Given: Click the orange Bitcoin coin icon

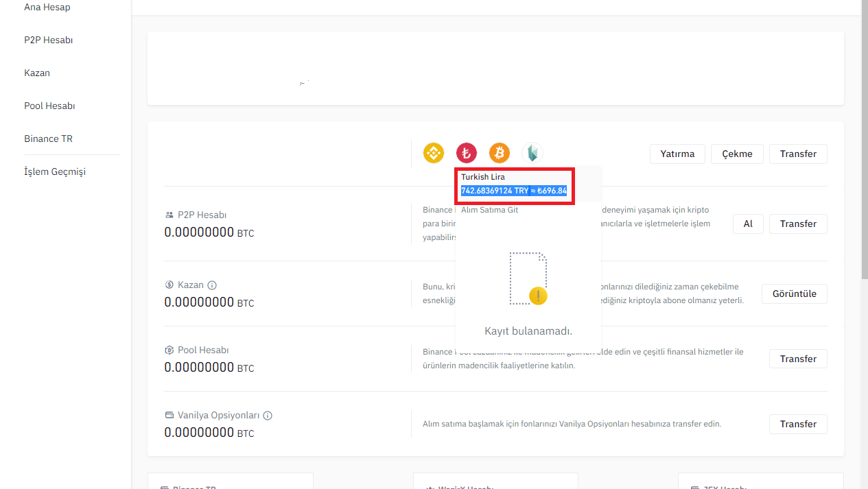Looking at the screenshot, I should point(500,153).
